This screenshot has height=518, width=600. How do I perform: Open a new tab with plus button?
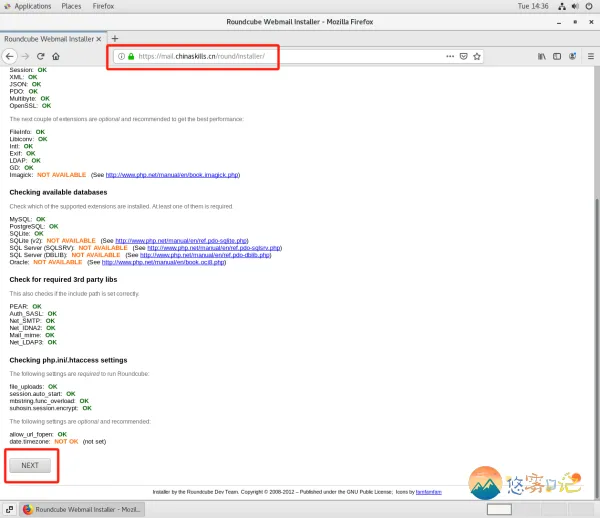pyautogui.click(x=114, y=38)
